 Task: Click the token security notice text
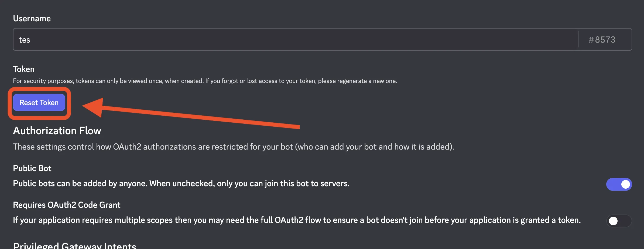[205, 81]
